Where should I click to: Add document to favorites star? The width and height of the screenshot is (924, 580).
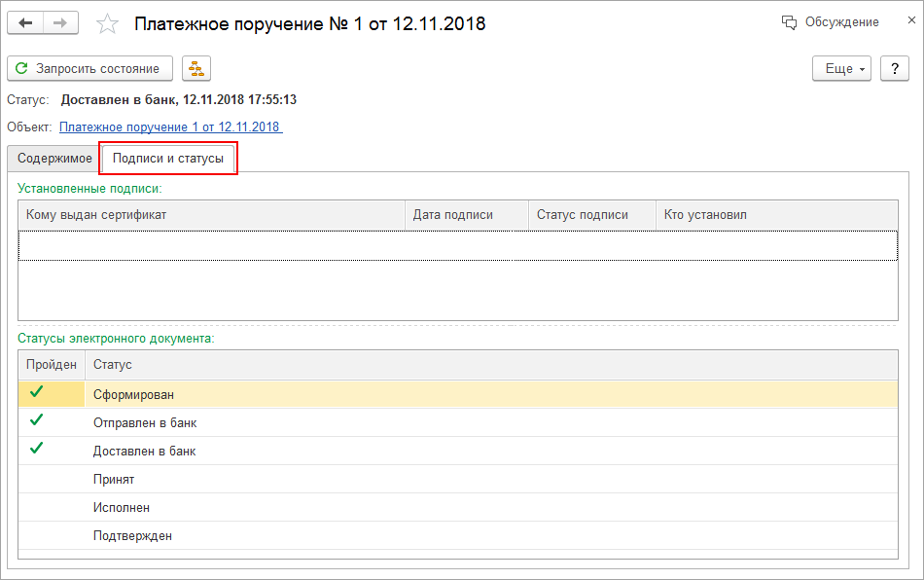108,24
